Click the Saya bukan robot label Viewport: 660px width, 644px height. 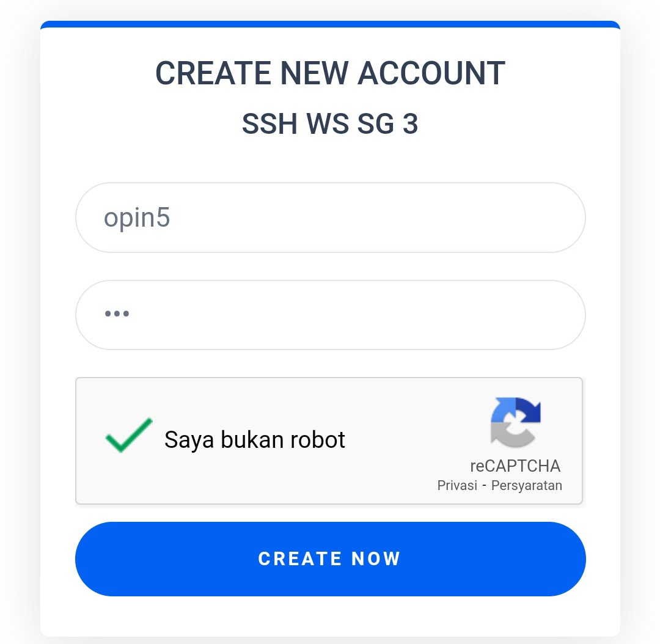coord(255,440)
